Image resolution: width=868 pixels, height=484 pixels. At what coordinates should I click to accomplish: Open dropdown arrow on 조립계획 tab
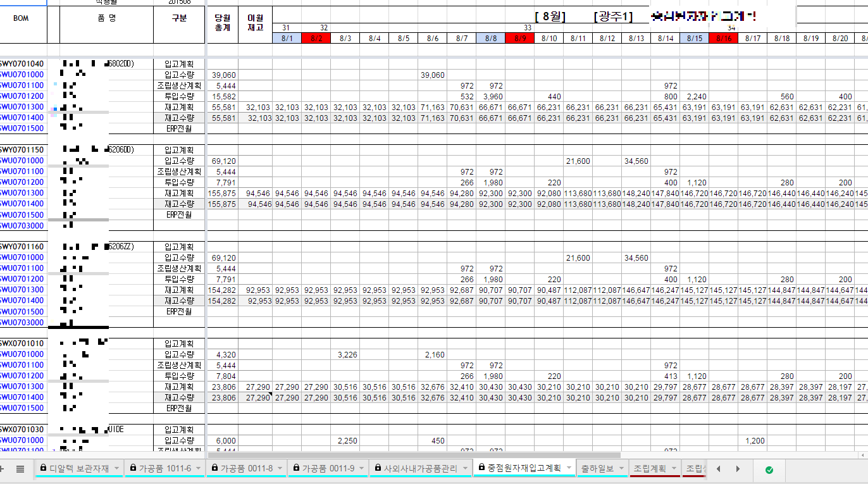pos(674,468)
